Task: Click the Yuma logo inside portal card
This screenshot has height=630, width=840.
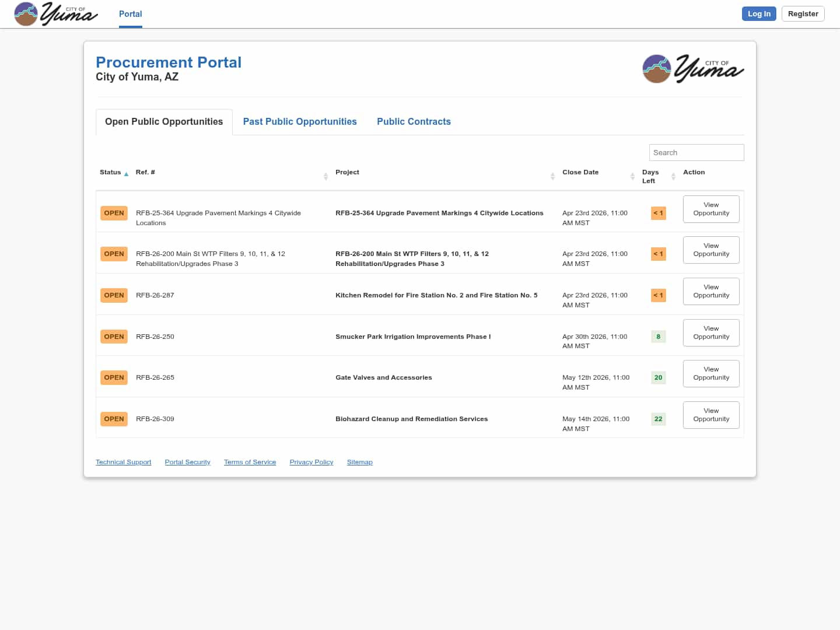Action: [x=692, y=69]
